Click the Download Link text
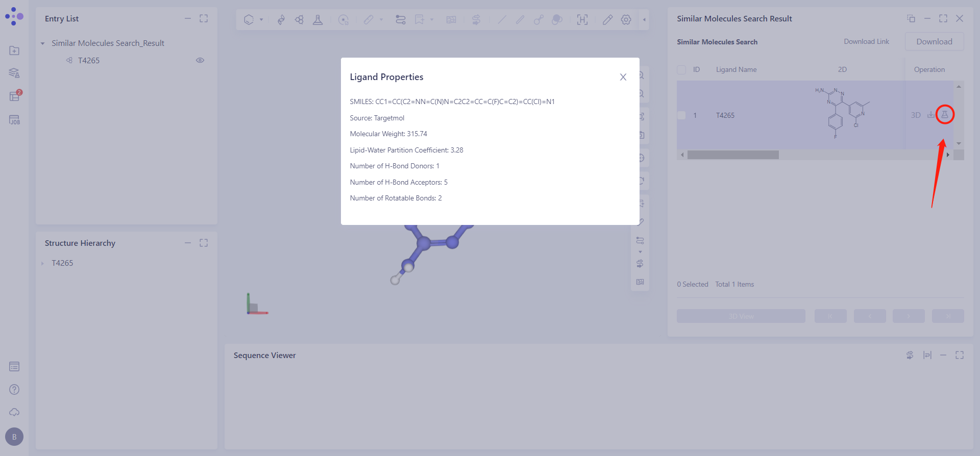The image size is (980, 456). point(866,42)
